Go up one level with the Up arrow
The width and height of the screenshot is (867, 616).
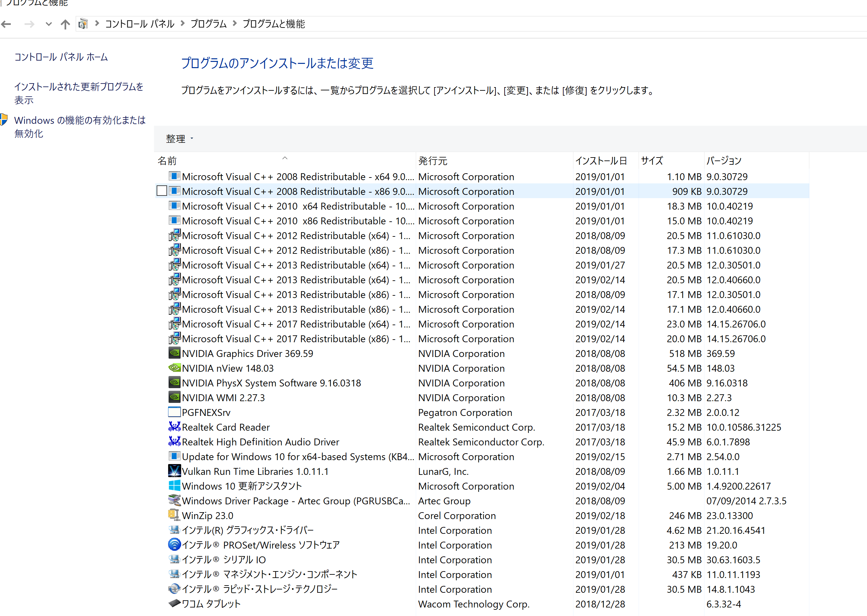65,24
